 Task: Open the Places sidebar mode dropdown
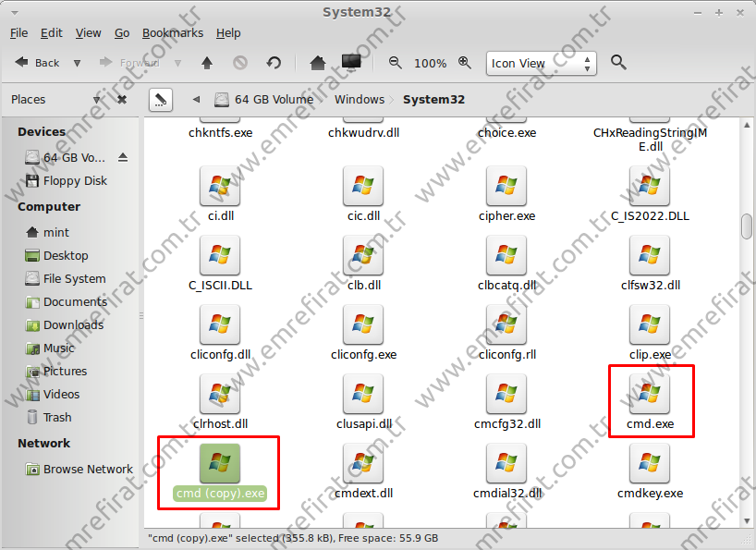(x=97, y=100)
